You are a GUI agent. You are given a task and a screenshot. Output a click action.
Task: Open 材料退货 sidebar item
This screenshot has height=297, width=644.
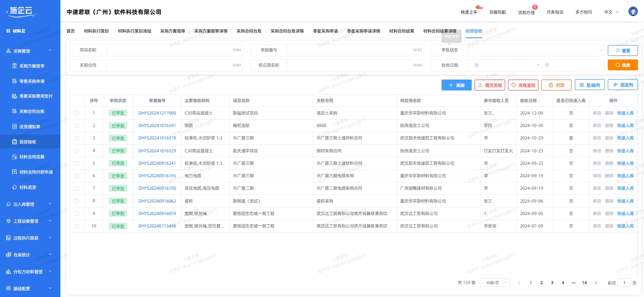coord(28,187)
